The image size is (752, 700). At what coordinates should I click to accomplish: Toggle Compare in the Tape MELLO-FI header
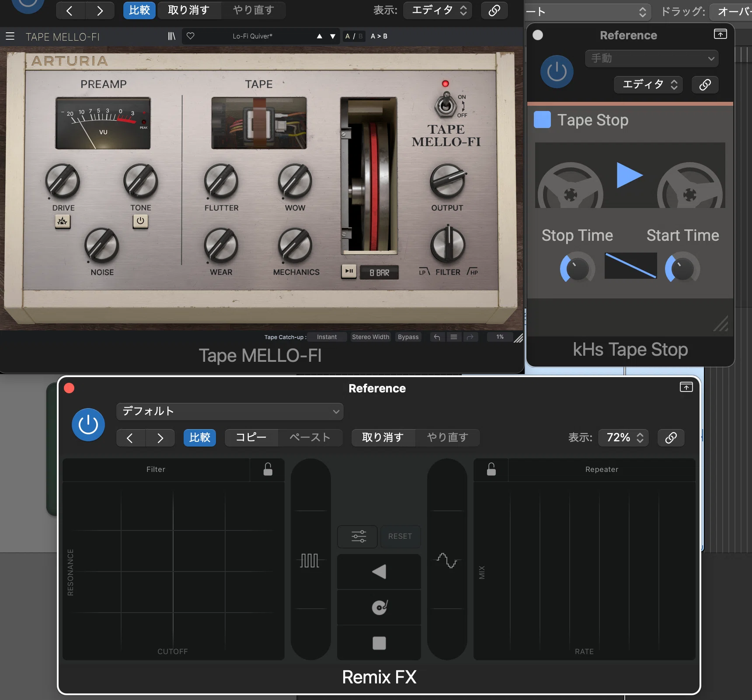coord(139,10)
